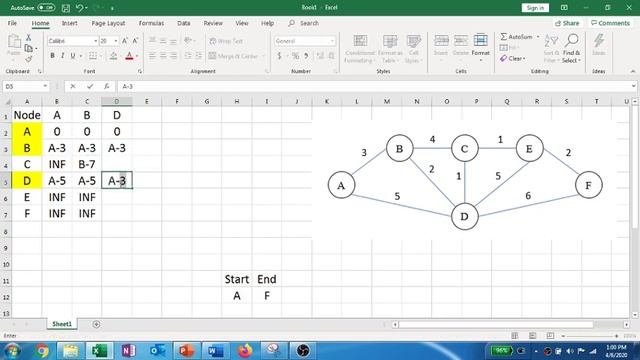Click the Search box in ribbon
This screenshot has width=640, height=360.
(309, 23)
